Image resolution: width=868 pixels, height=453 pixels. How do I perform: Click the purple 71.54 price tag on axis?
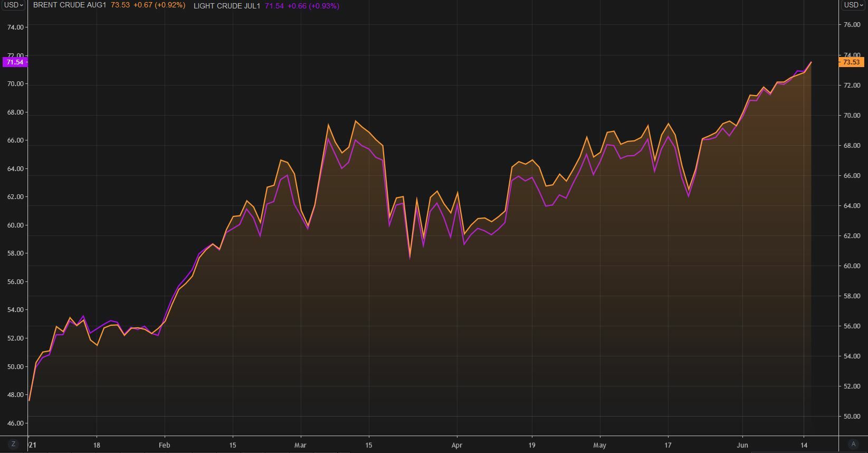point(15,62)
